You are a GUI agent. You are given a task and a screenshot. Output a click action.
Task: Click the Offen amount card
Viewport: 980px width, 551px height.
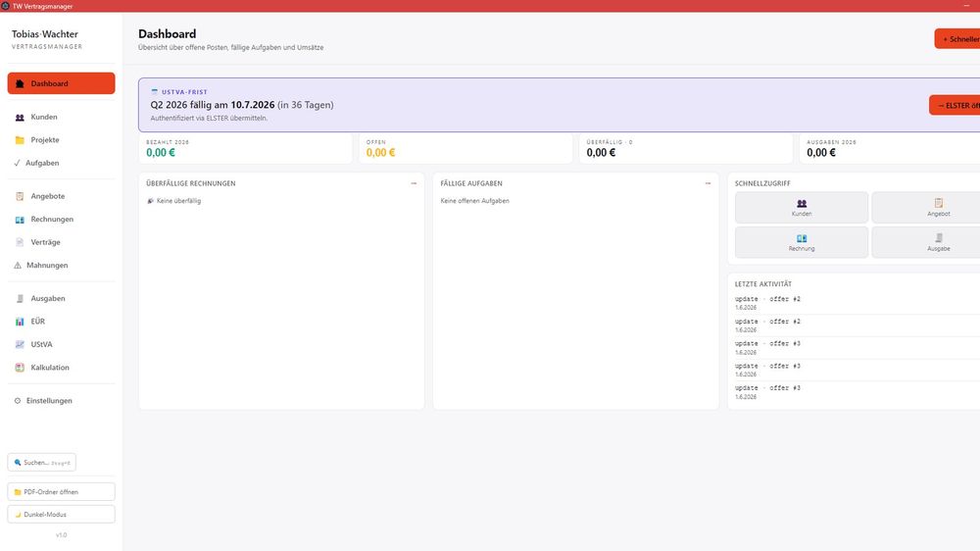pyautogui.click(x=465, y=149)
